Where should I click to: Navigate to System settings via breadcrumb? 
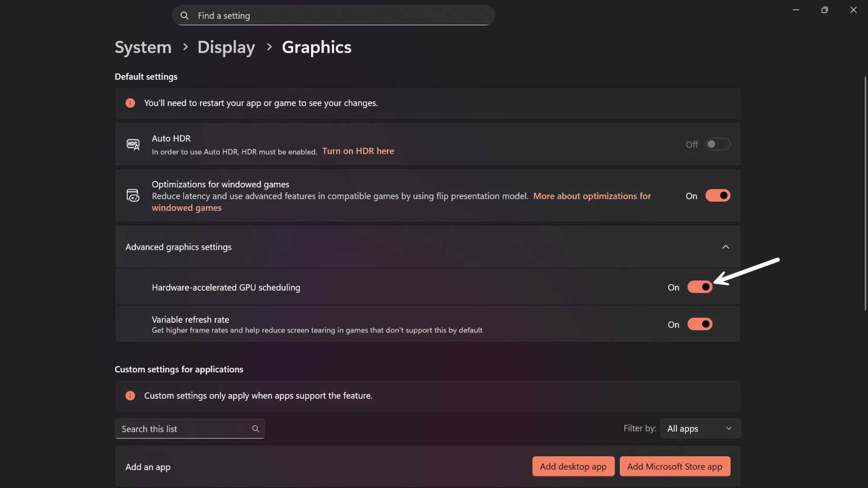[x=143, y=47]
